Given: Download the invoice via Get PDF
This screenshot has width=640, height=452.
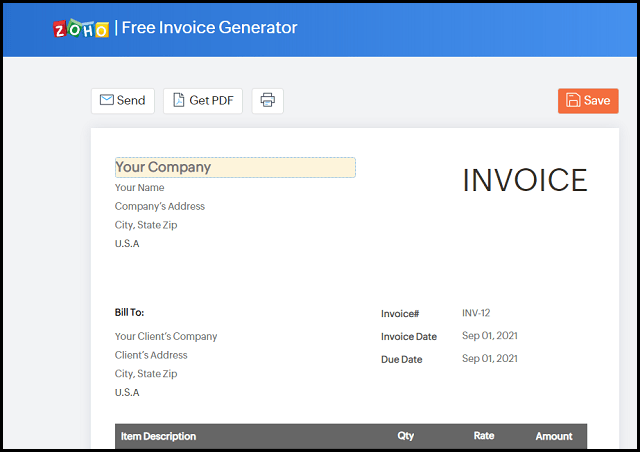Looking at the screenshot, I should coord(203,100).
